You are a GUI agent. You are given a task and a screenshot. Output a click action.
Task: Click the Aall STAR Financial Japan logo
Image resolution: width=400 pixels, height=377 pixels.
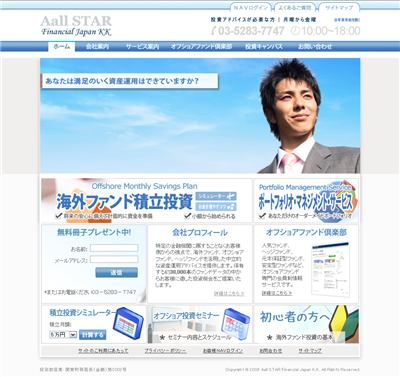click(x=76, y=26)
